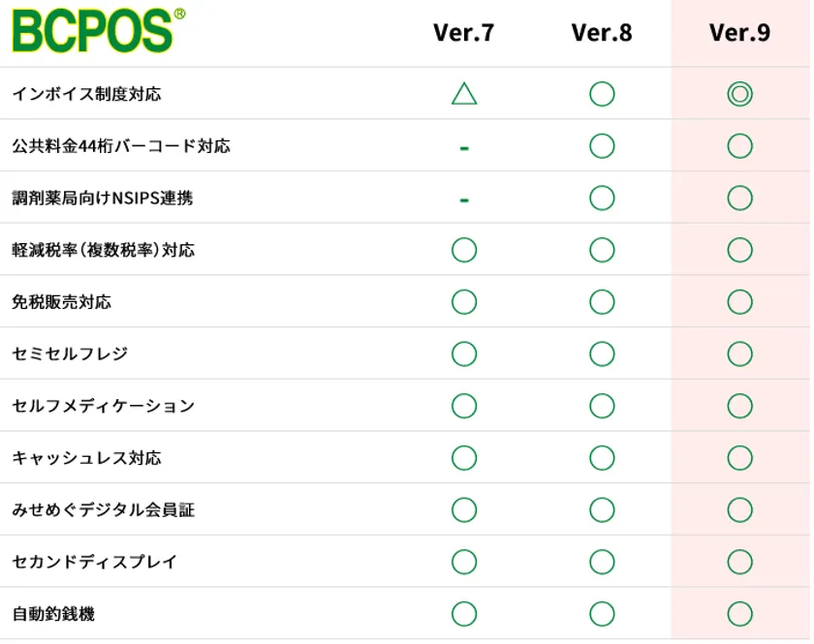Select the Ver.8 column header

[602, 33]
